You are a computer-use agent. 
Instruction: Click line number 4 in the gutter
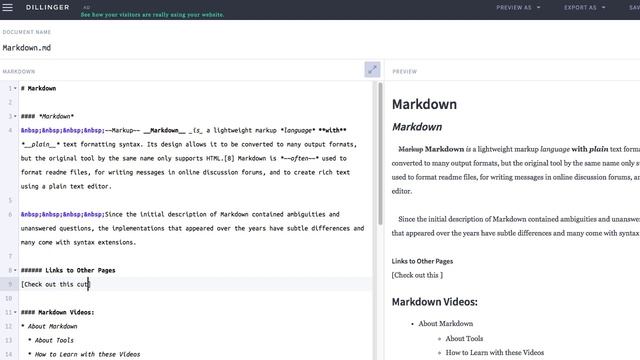pos(10,130)
